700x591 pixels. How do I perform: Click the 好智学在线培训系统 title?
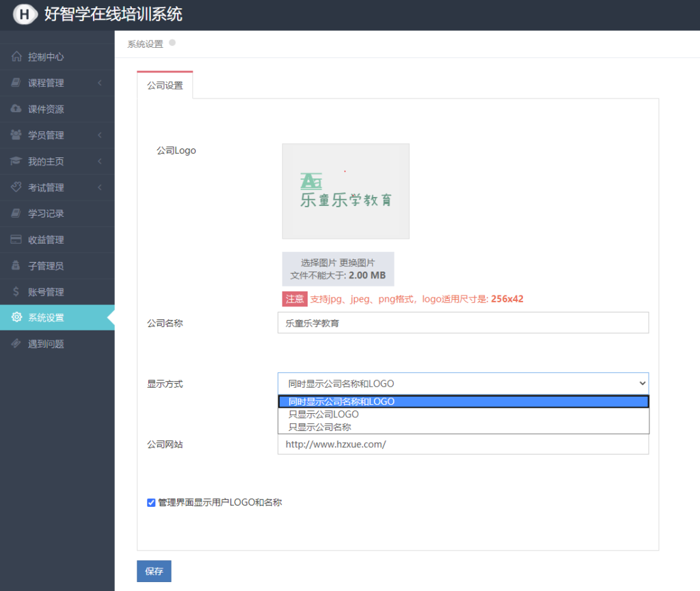(x=113, y=14)
